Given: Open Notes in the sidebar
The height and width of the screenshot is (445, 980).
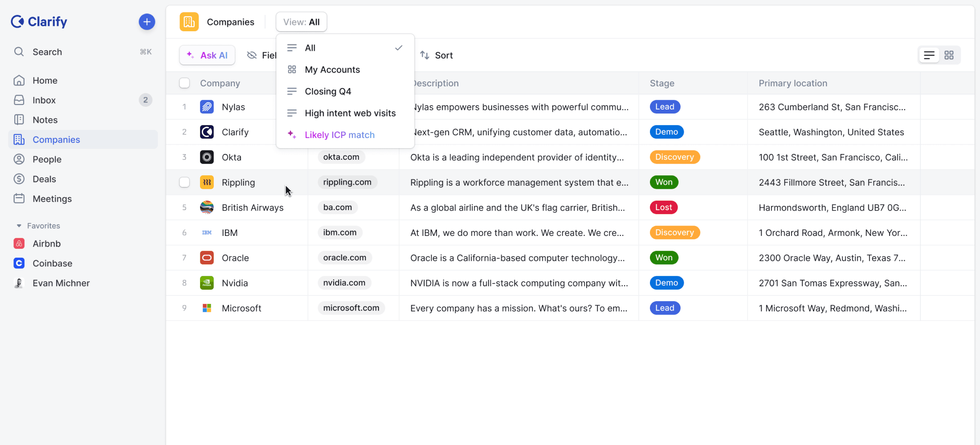Looking at the screenshot, I should click(83, 120).
